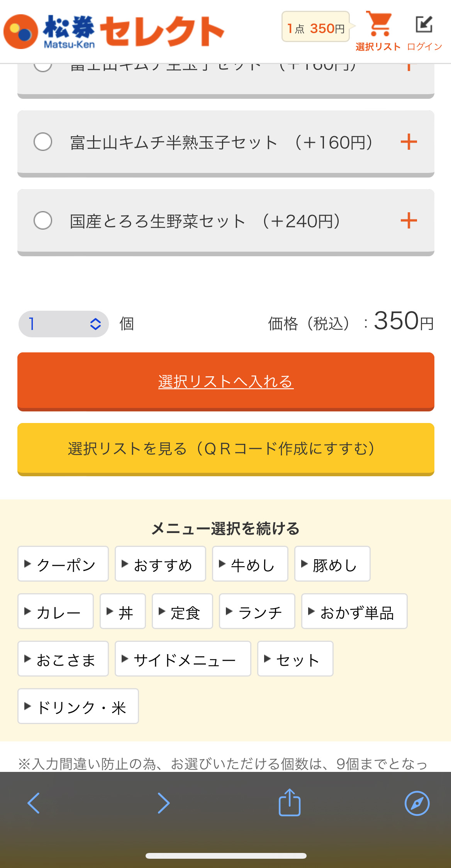This screenshot has width=451, height=868.
Task: Select 富士山キムチ半熟玉子セット radio button
Action: click(x=43, y=142)
